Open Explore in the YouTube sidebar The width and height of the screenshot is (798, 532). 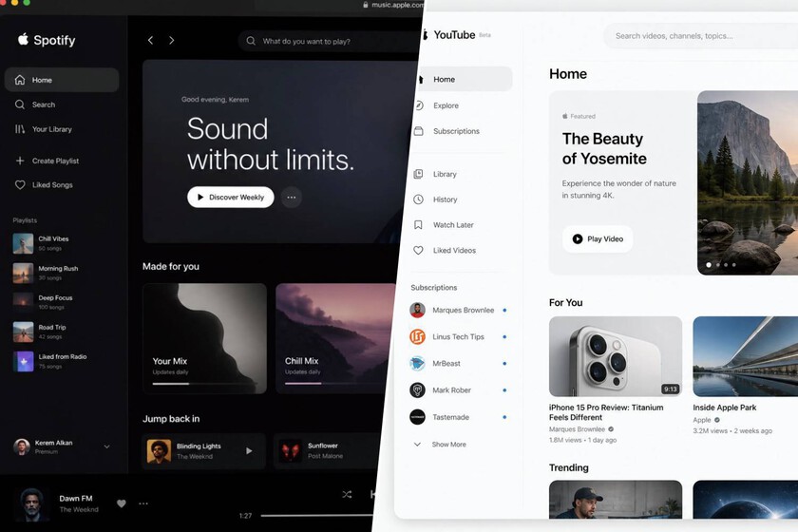coord(438,105)
